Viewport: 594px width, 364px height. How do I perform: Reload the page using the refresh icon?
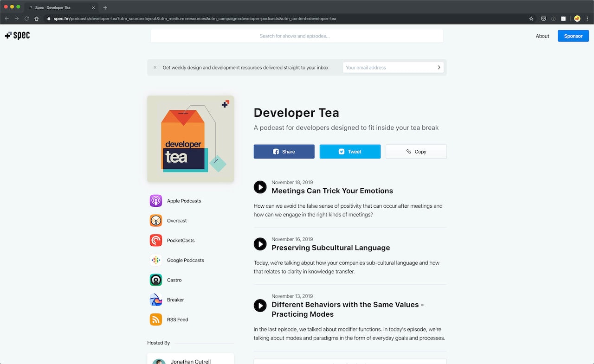(x=26, y=19)
